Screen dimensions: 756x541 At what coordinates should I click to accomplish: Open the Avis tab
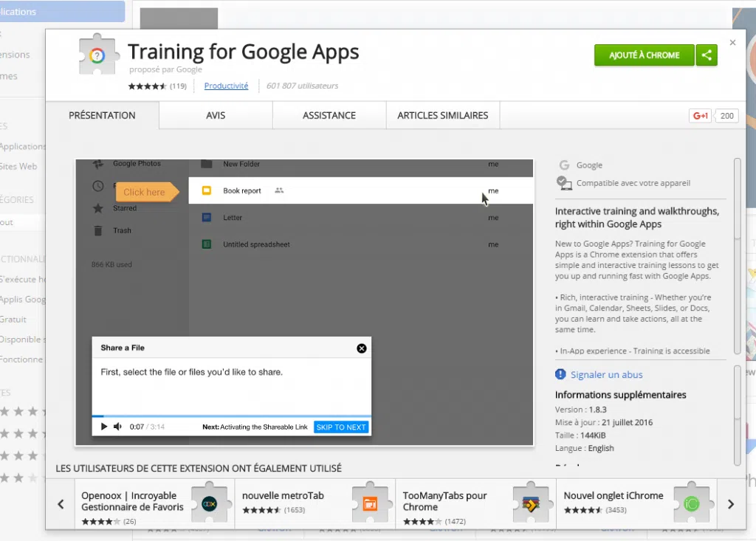click(x=216, y=115)
